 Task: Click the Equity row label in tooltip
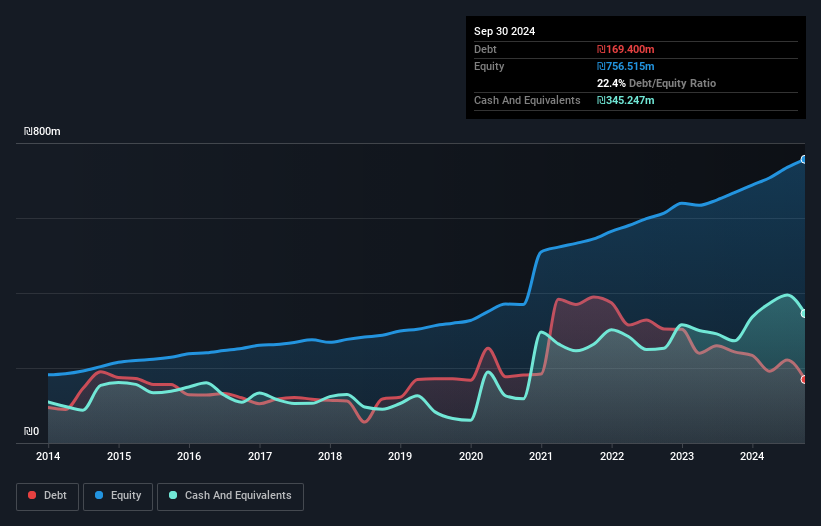pos(489,66)
